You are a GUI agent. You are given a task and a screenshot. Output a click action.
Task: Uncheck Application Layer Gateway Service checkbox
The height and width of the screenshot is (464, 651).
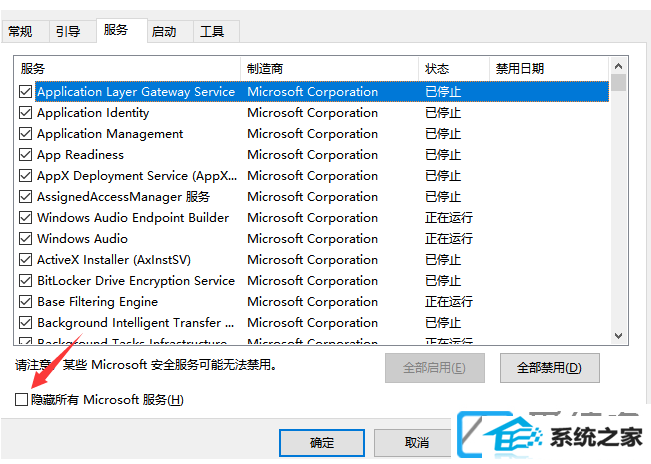click(25, 92)
